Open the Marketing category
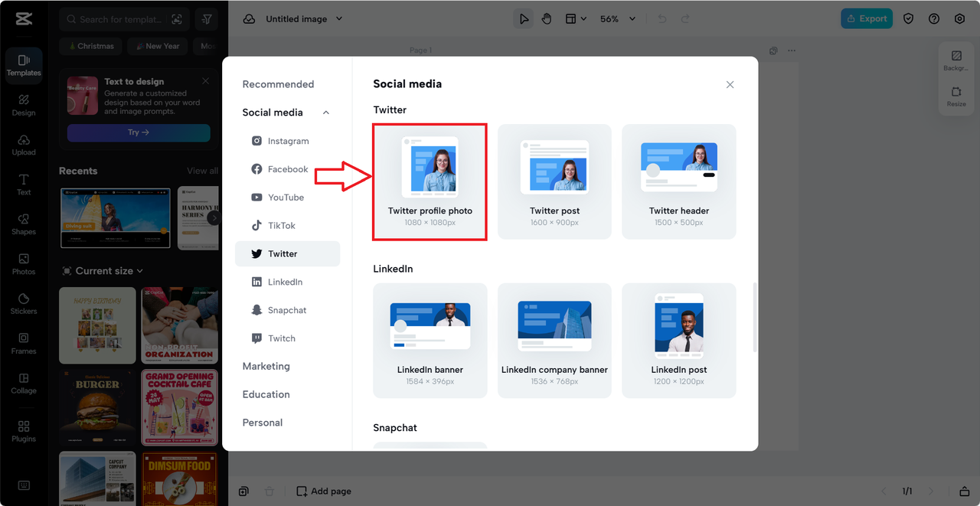 point(266,366)
